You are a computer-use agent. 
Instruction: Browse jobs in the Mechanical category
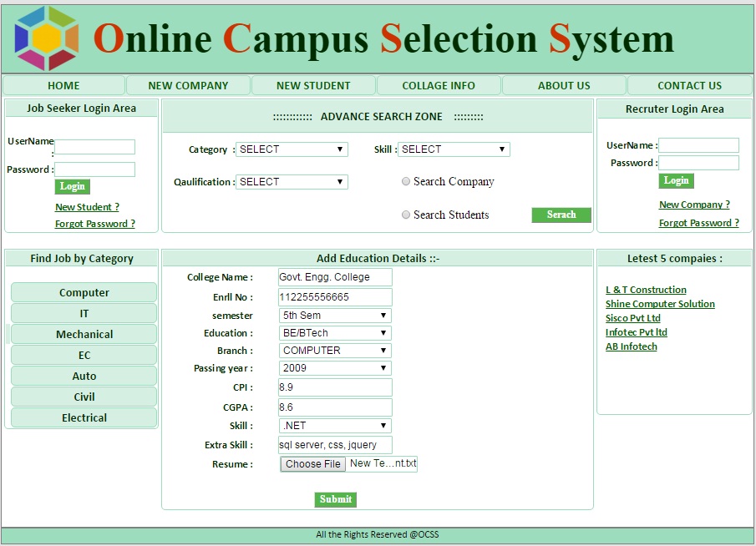tap(84, 334)
